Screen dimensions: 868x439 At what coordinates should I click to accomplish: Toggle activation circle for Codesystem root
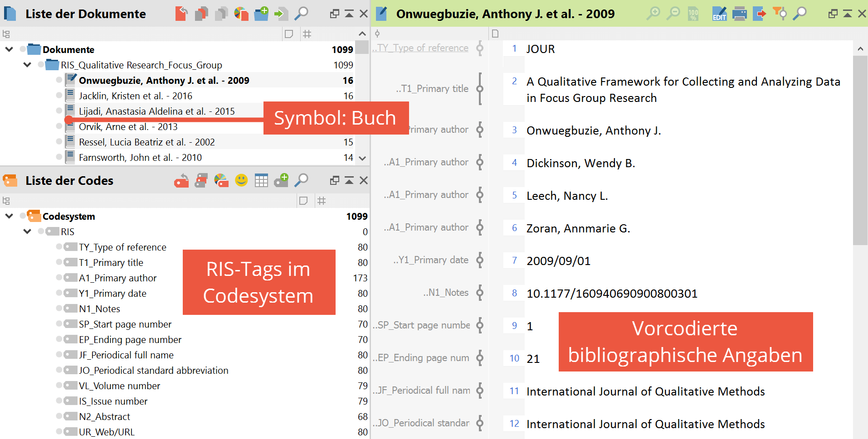click(x=23, y=216)
